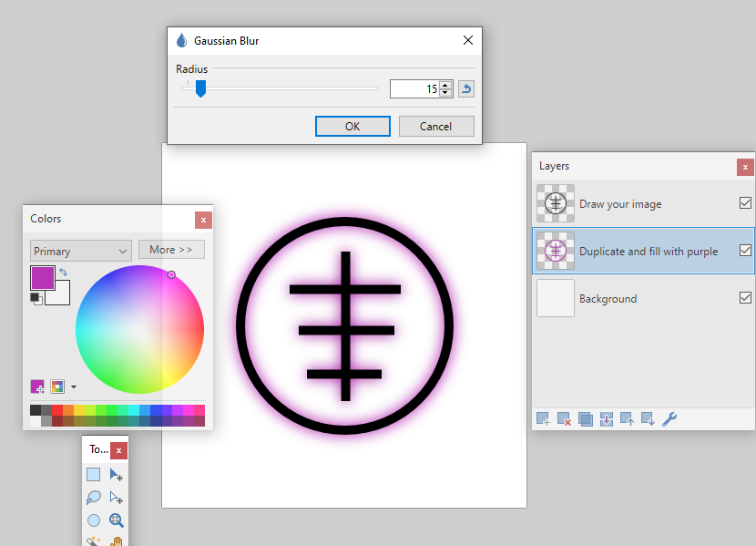Pick bright yellow from the palette strip
Screen dimensions: 756x546
pyautogui.click(x=79, y=410)
